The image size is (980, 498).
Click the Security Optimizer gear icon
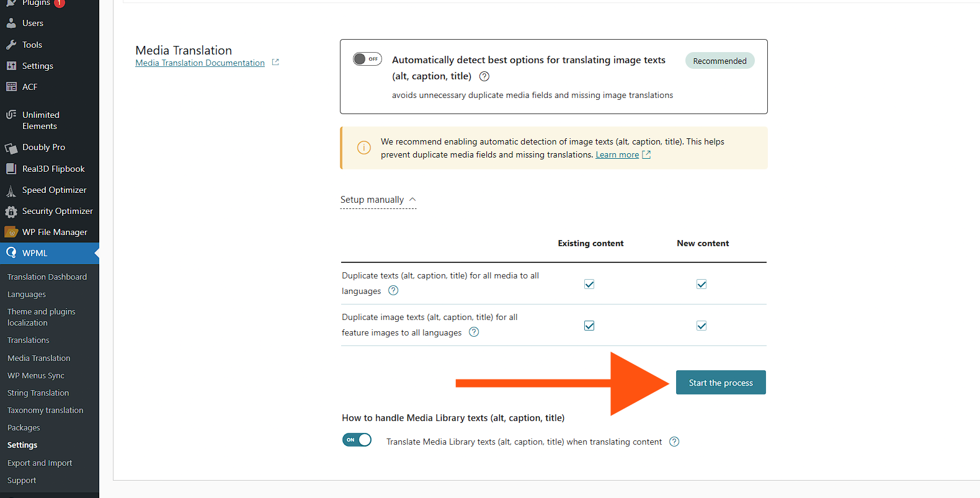pyautogui.click(x=11, y=211)
